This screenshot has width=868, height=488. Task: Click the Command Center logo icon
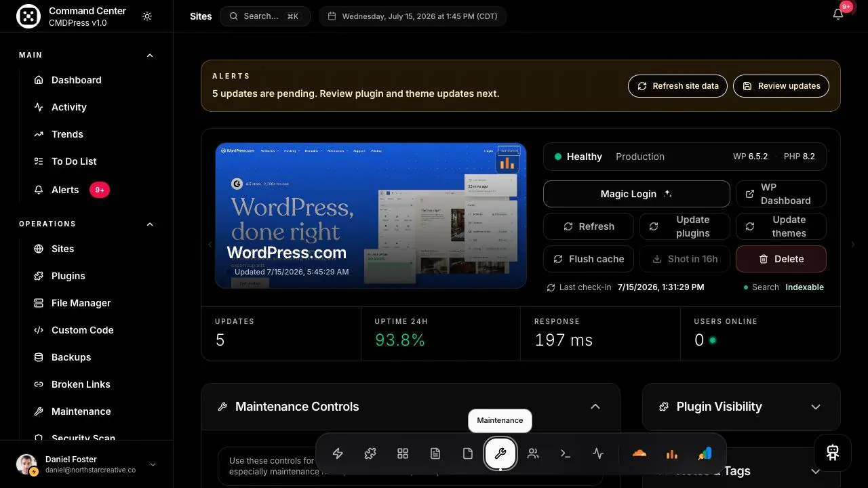[x=28, y=16]
